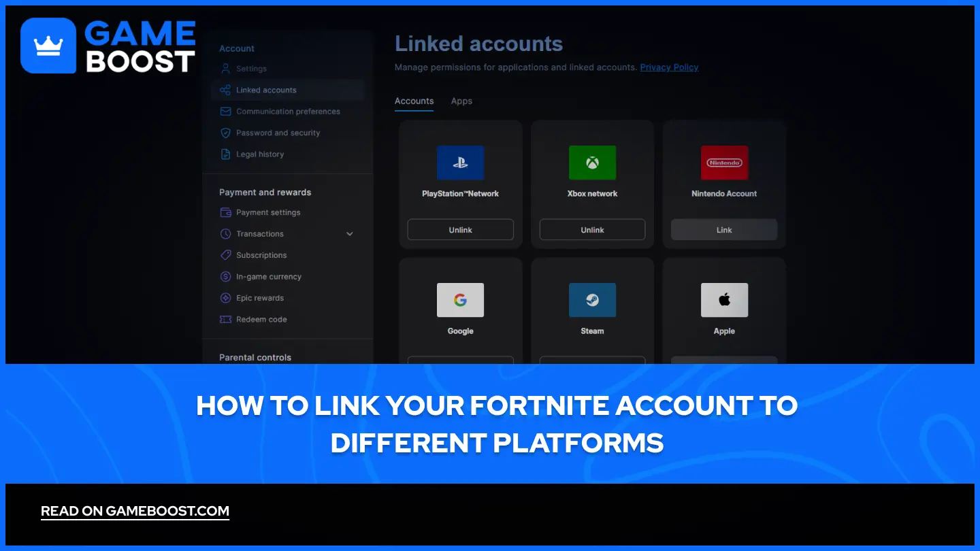This screenshot has height=551, width=980.
Task: Click the Steam card label
Action: (592, 331)
